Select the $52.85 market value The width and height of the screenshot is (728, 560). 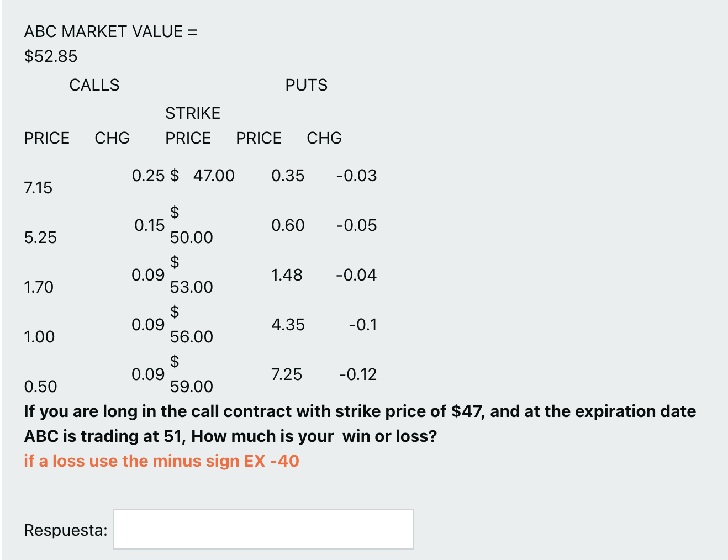[x=50, y=56]
